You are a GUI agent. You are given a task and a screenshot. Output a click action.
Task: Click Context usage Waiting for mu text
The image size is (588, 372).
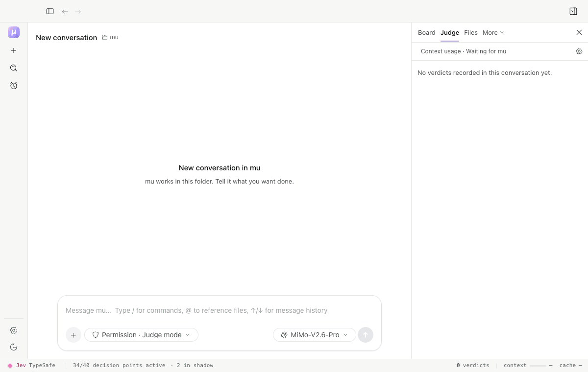464,51
